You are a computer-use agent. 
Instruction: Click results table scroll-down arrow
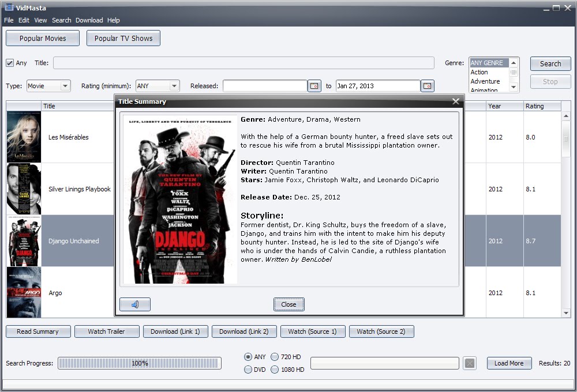566,313
